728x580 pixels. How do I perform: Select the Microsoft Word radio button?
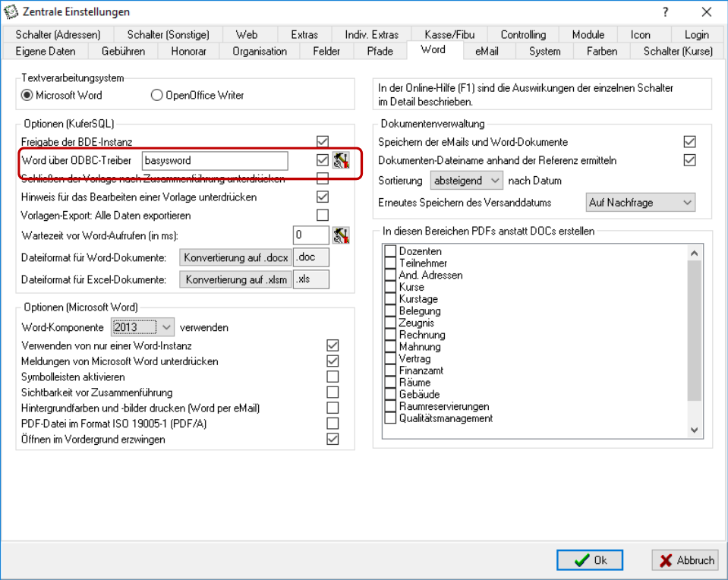point(27,95)
